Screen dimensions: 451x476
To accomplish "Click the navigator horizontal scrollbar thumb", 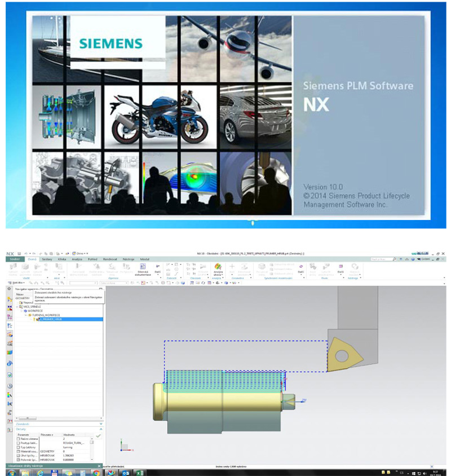I will (x=28, y=418).
